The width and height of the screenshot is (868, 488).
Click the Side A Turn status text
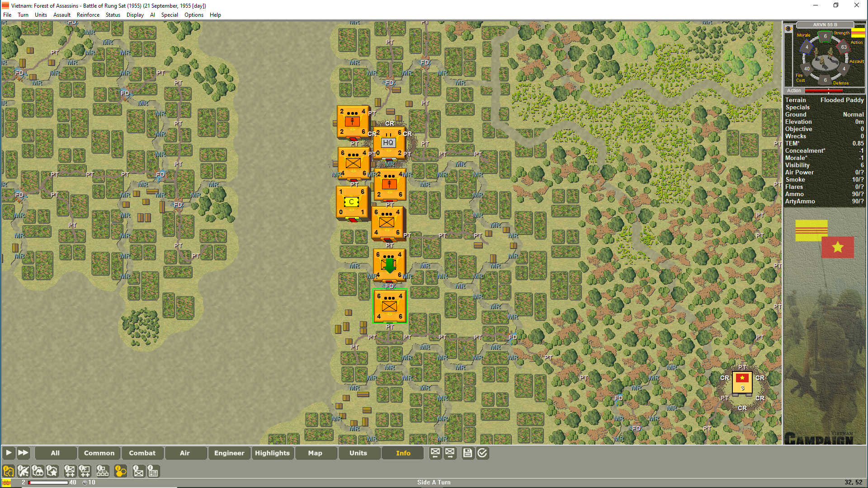(434, 482)
